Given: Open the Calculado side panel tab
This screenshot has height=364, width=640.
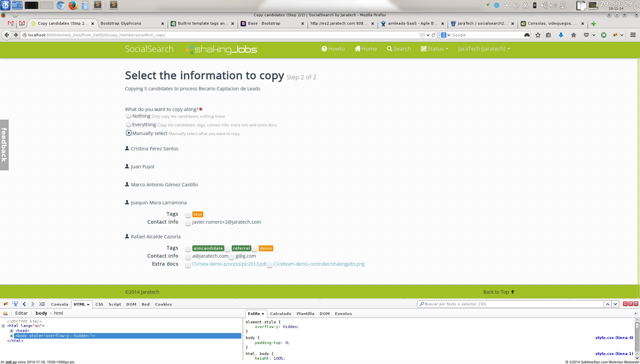Looking at the screenshot, I should point(280,314).
